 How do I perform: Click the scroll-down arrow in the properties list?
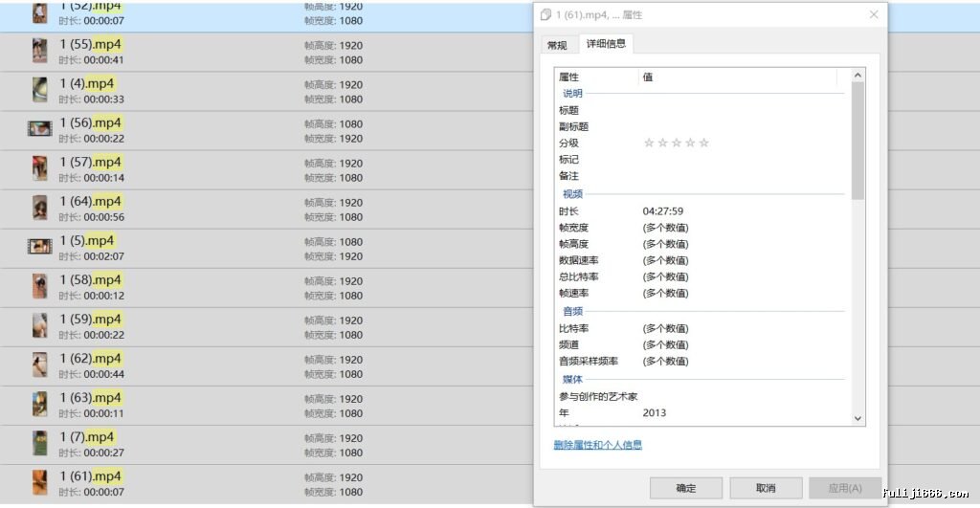(857, 419)
